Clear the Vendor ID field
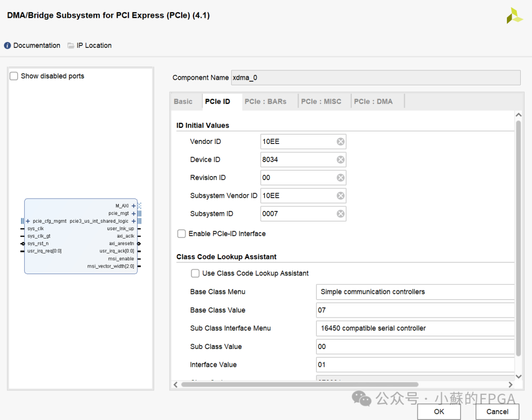532x420 pixels. 341,141
